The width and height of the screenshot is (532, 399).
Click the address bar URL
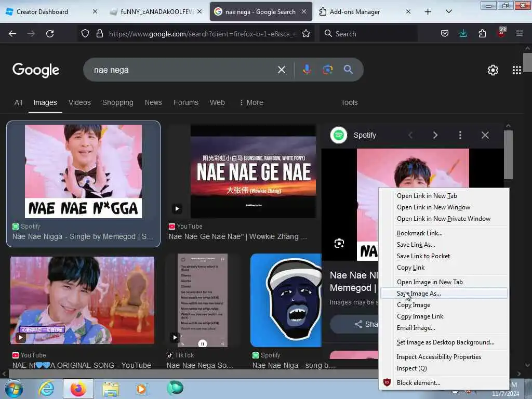click(203, 34)
